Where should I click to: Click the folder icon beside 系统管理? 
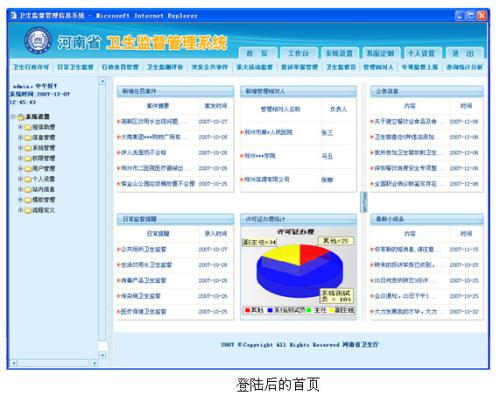(28, 148)
